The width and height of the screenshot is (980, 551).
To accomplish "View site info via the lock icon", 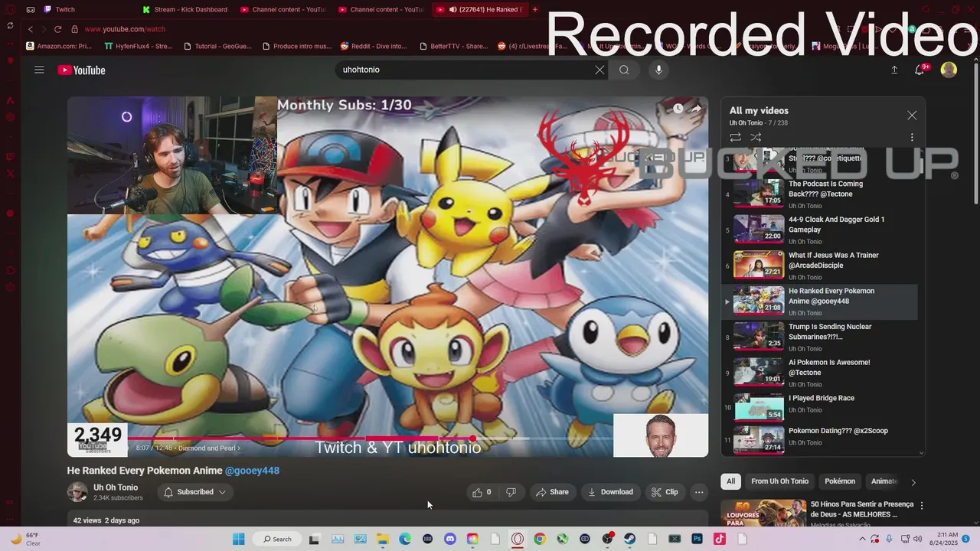I will [74, 29].
